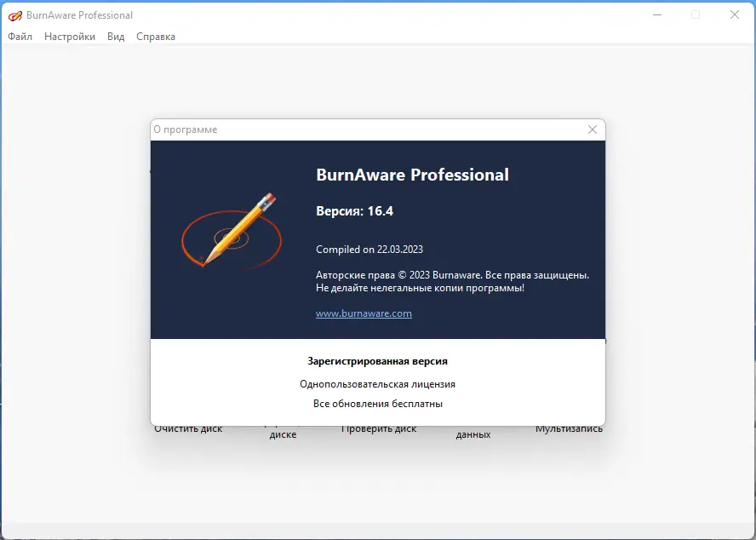756x540 pixels.
Task: Open the Справка menu
Action: point(156,37)
